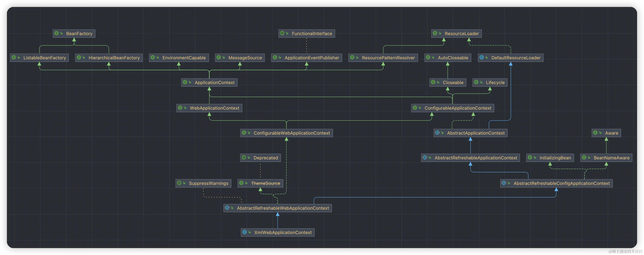Click the class icon on DefaultResourceLoader node
644x255 pixels.
point(482,58)
